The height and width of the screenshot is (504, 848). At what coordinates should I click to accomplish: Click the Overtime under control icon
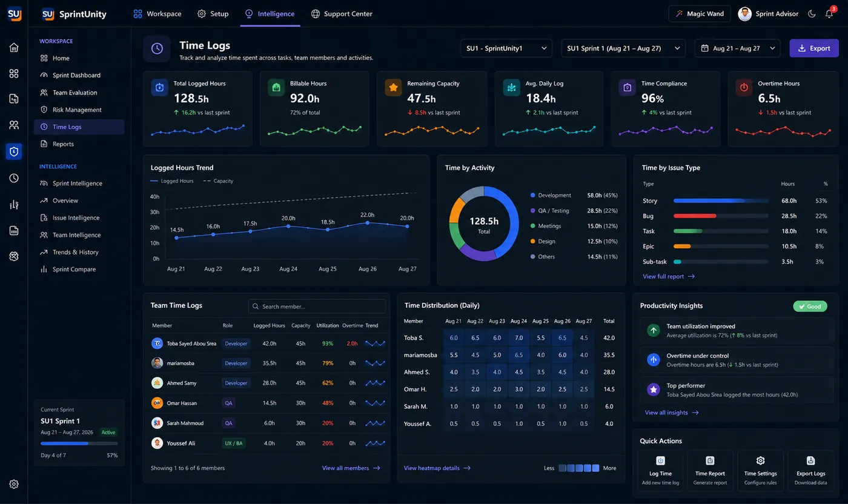coord(654,360)
